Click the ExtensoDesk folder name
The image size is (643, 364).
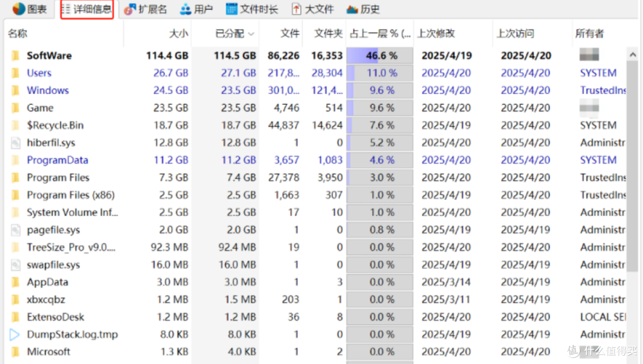55,318
